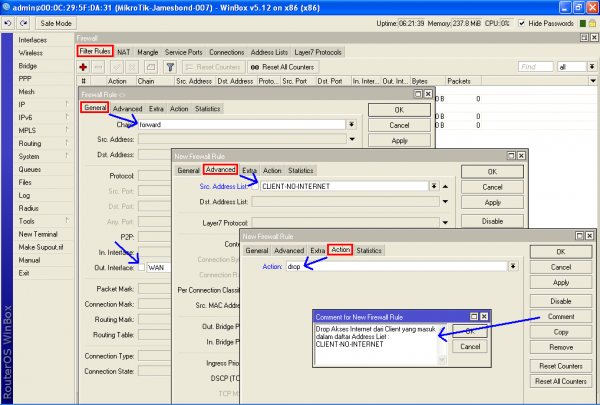
Task: Click Reset All Counters in firewall toolbar
Action: (282, 67)
